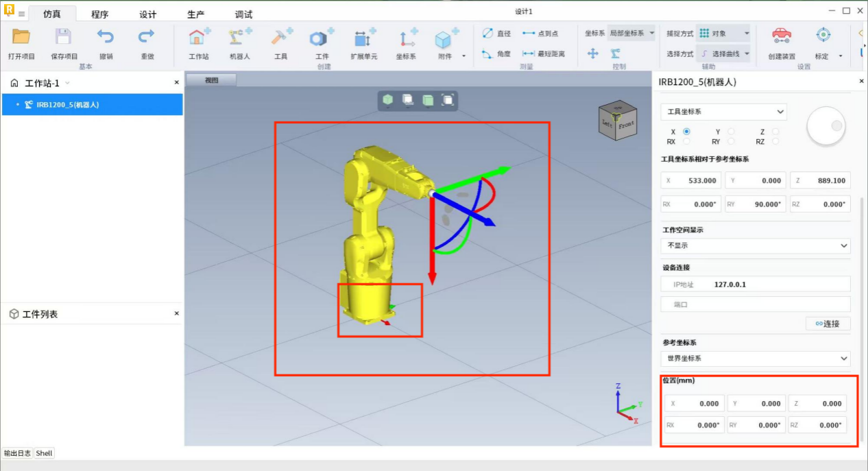Image resolution: width=868 pixels, height=471 pixels.
Task: Click the 连接 connect button
Action: pyautogui.click(x=828, y=324)
